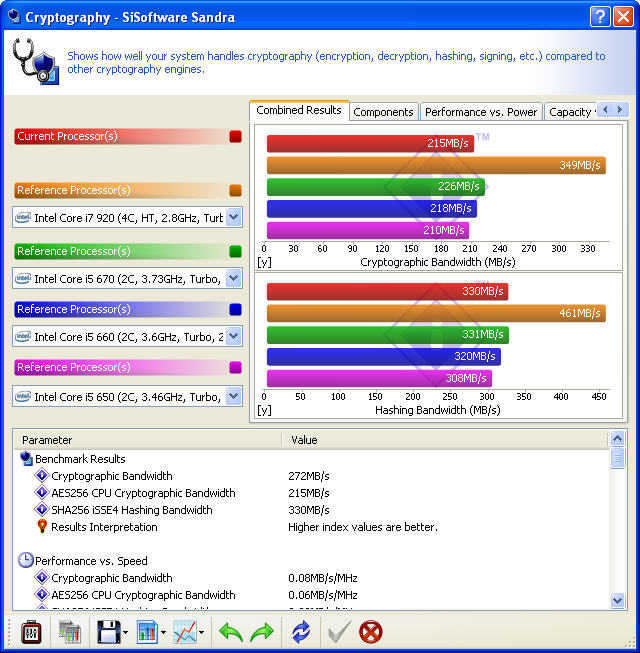
Task: Click the 226MB/s green cryptographic bar
Action: pos(376,187)
